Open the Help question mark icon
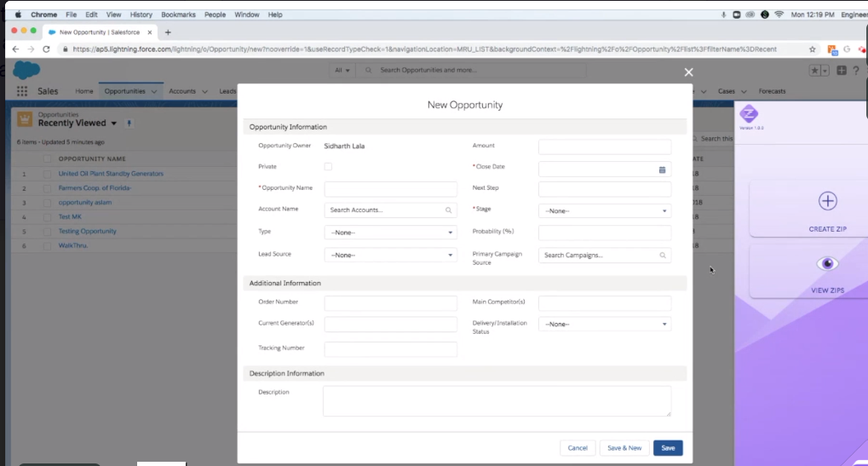Image resolution: width=868 pixels, height=466 pixels. coord(856,71)
